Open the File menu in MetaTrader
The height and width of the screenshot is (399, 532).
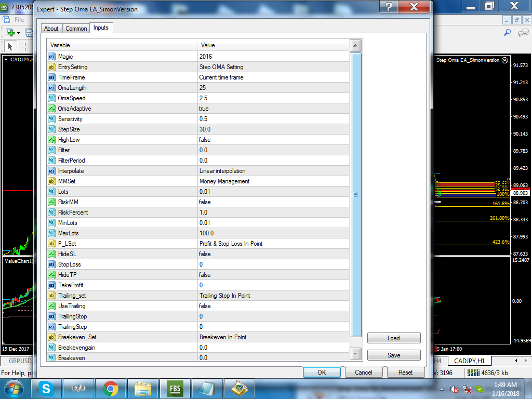[19, 20]
